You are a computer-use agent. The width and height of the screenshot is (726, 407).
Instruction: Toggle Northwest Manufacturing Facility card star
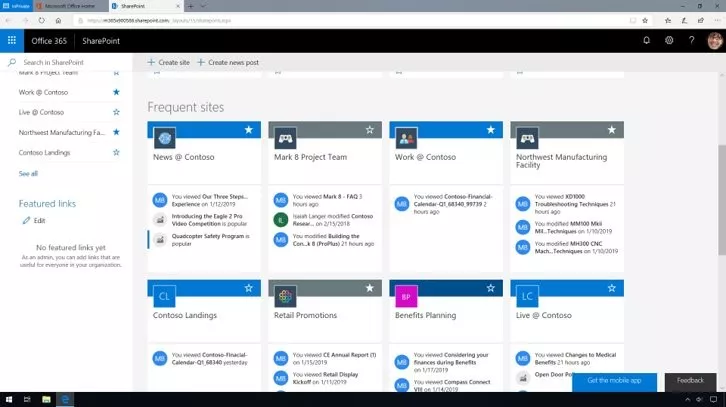pos(612,130)
